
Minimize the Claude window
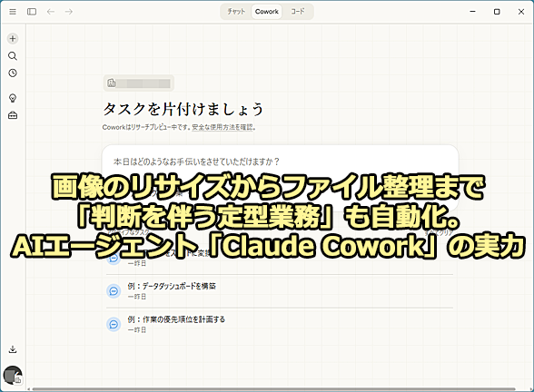[x=472, y=12]
